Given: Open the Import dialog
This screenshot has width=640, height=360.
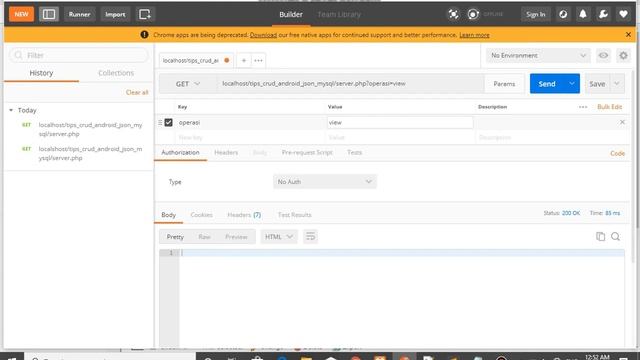Looking at the screenshot, I should [x=115, y=14].
